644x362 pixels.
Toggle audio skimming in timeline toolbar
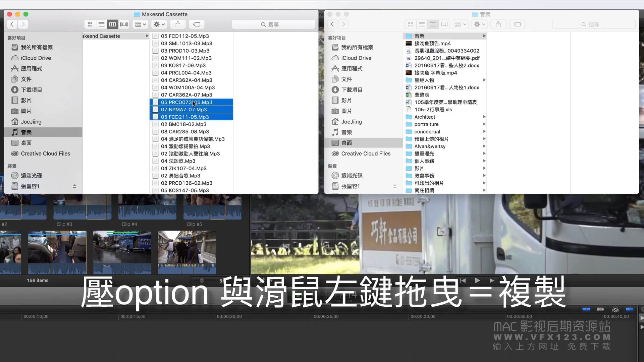coord(600,309)
